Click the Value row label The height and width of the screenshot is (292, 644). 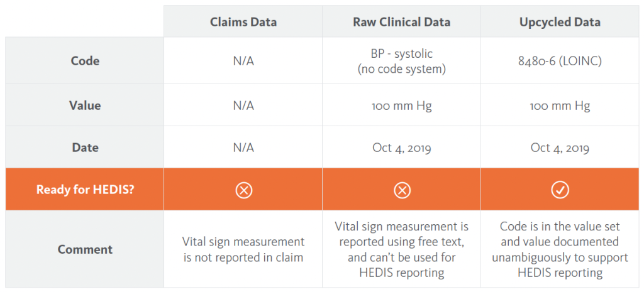click(x=85, y=105)
